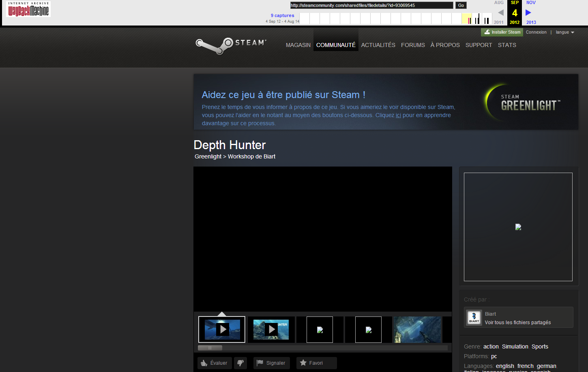Image resolution: width=588 pixels, height=372 pixels.
Task: Play the first video thumbnail
Action: pos(222,329)
